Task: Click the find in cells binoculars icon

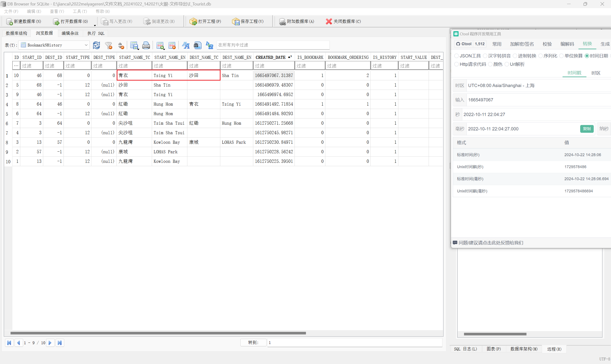Action: click(x=197, y=45)
